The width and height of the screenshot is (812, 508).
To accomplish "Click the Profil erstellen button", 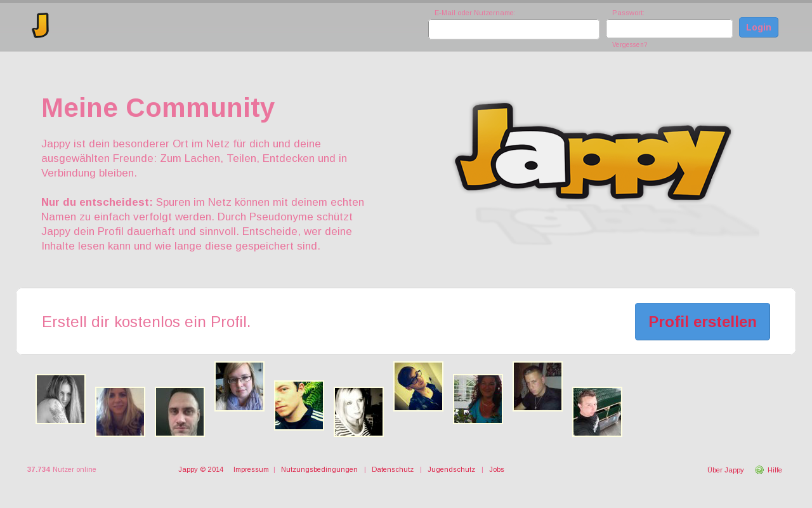I will pos(702,321).
